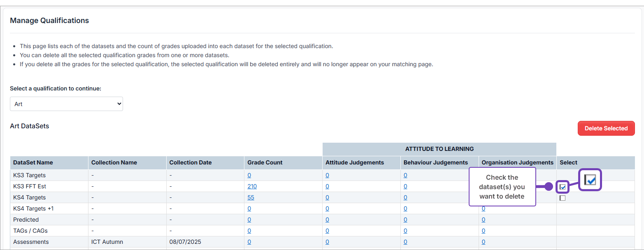Image resolution: width=644 pixels, height=250 pixels.
Task: Click the DataSet Name column header
Action: coord(33,162)
